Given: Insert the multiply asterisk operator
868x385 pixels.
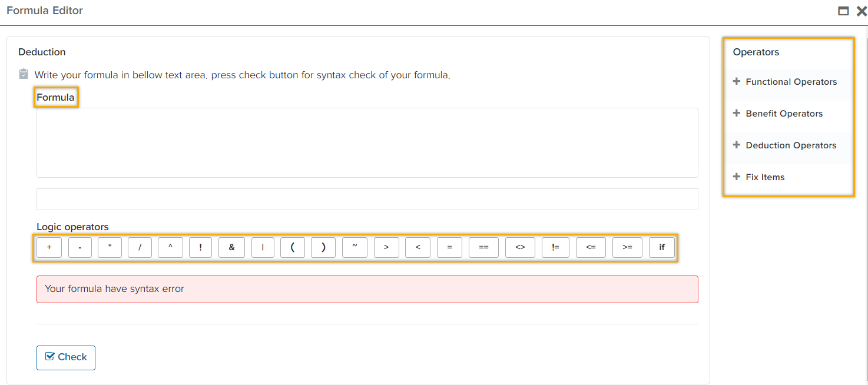Looking at the screenshot, I should (x=110, y=247).
